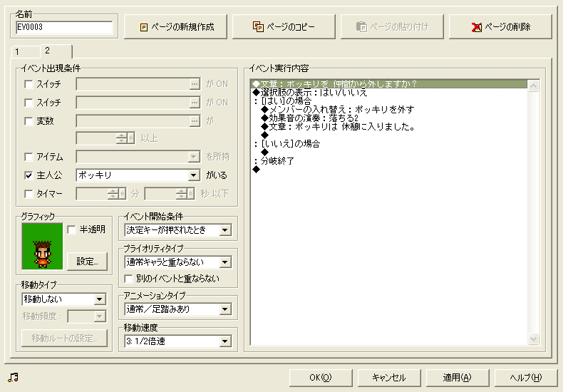563x392 pixels.
Task: Toggle the 変数 condition checkbox
Action: [x=29, y=121]
